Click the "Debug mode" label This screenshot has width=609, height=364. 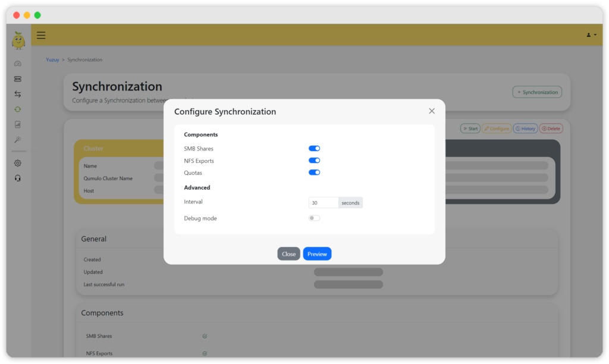pyautogui.click(x=200, y=218)
